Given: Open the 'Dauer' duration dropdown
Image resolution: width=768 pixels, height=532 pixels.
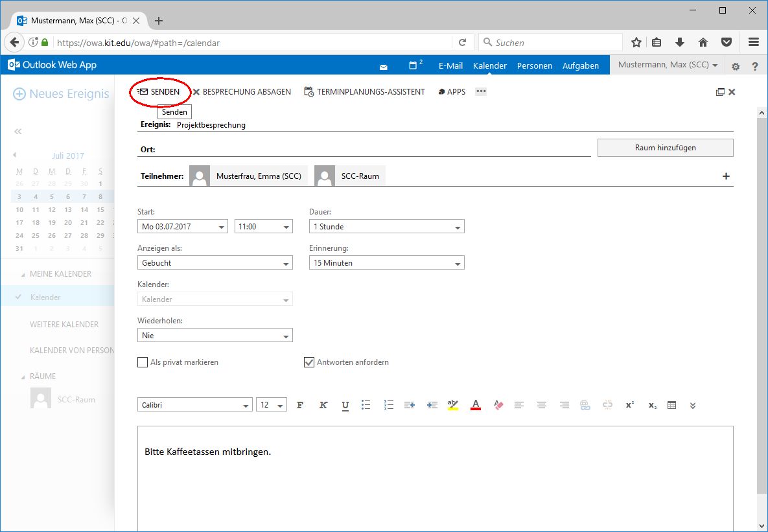Looking at the screenshot, I should 387,227.
